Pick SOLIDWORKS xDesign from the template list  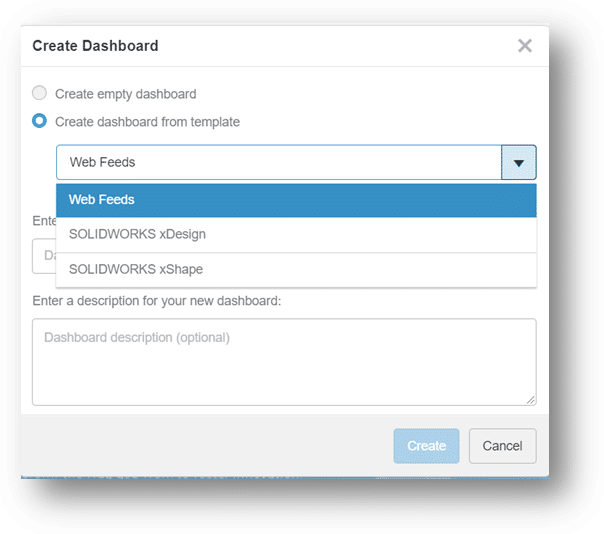tap(296, 235)
